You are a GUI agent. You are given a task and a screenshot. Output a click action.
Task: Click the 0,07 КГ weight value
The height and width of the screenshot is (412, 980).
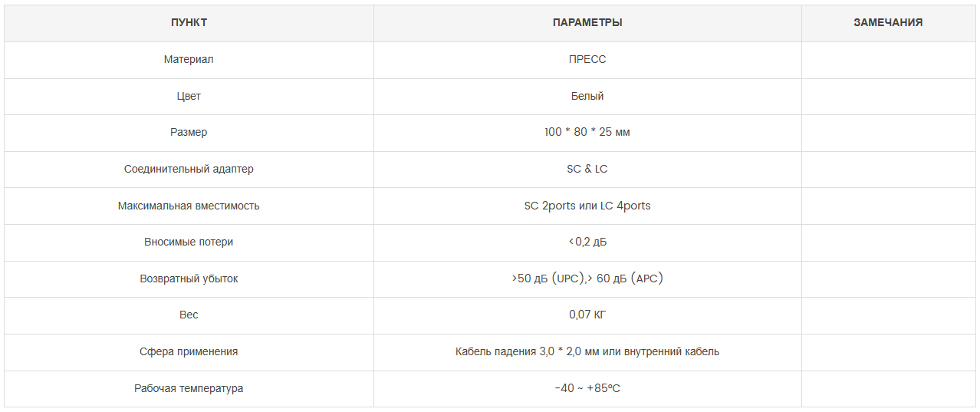pyautogui.click(x=587, y=315)
